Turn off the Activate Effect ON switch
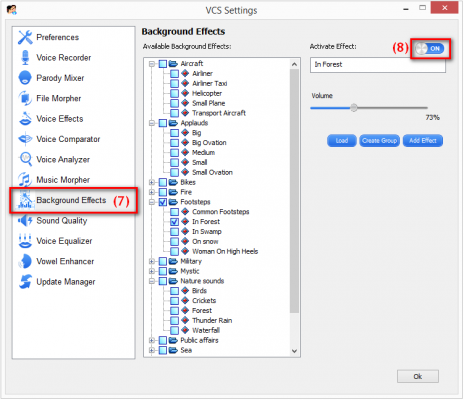This screenshot has width=464, height=400. pos(430,49)
